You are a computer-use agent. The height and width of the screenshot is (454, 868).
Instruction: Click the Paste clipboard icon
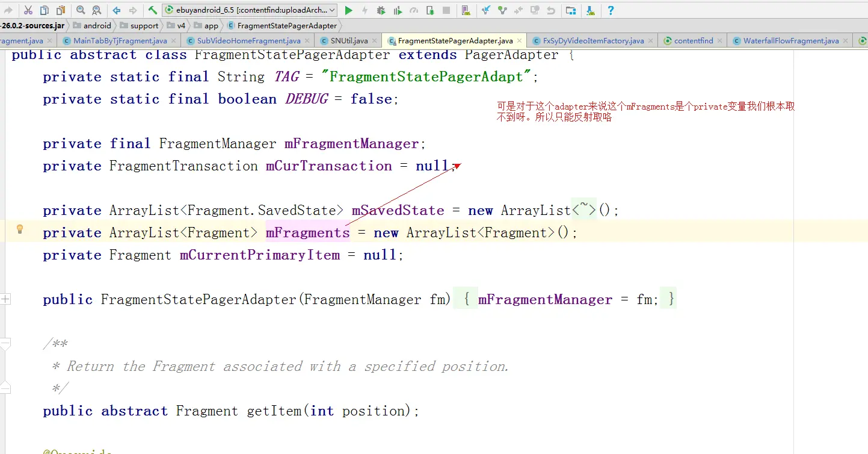(61, 10)
